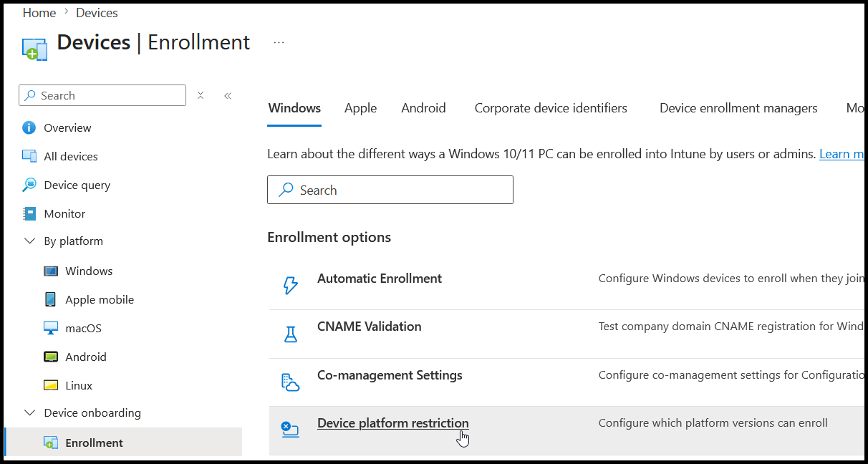Click the Android platform icon

point(50,357)
